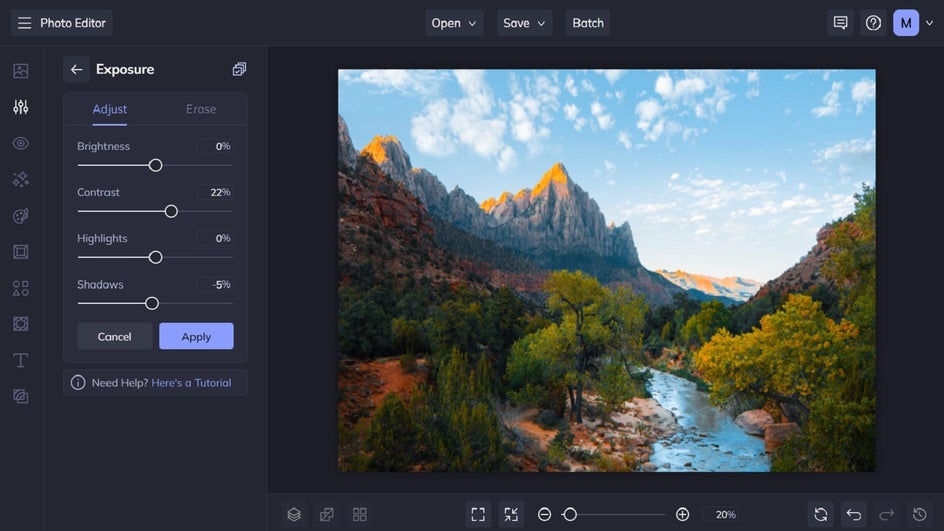
Task: Click the Highlights slider handle
Action: (x=155, y=257)
